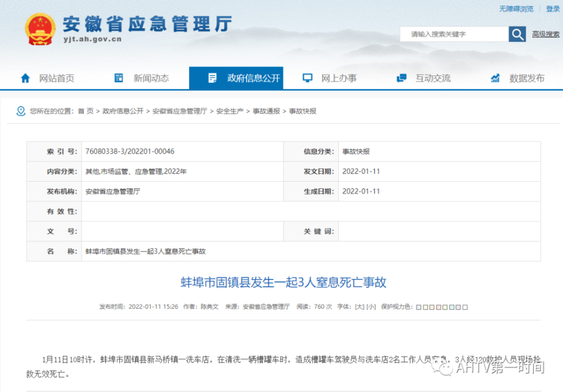Click the 无障碍浏览 accessibility link
Screen dimensions: 563x392
tap(516, 8)
